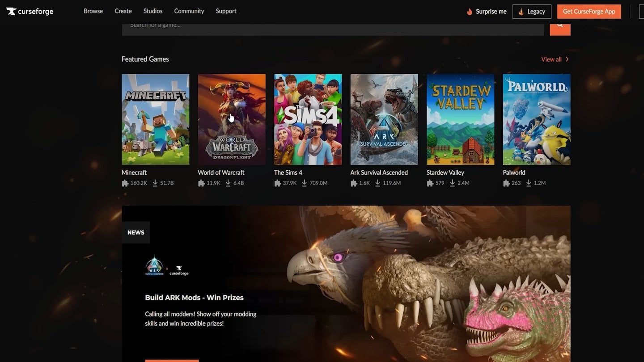
Task: Click the CurseForge logo icon
Action: click(11, 12)
